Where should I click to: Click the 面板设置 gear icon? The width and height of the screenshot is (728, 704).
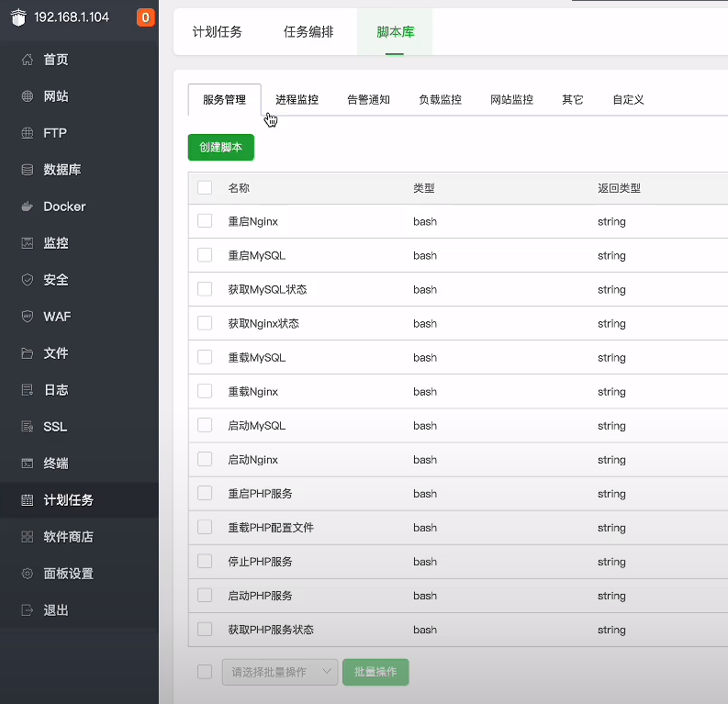click(x=28, y=574)
